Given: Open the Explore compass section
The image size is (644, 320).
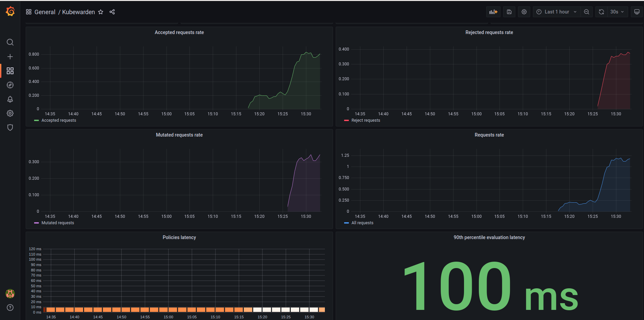Looking at the screenshot, I should click(10, 85).
